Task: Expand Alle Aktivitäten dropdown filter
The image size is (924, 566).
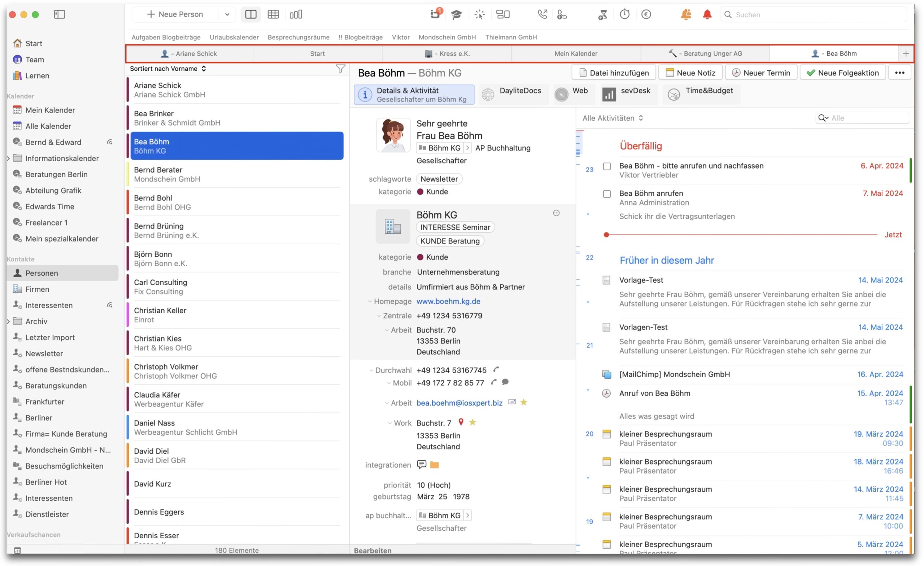Action: (x=612, y=118)
